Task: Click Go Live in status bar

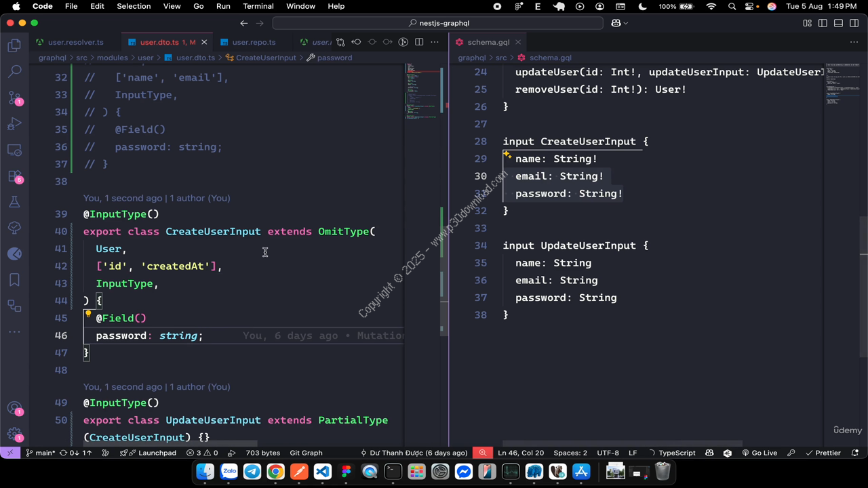Action: 759,453
